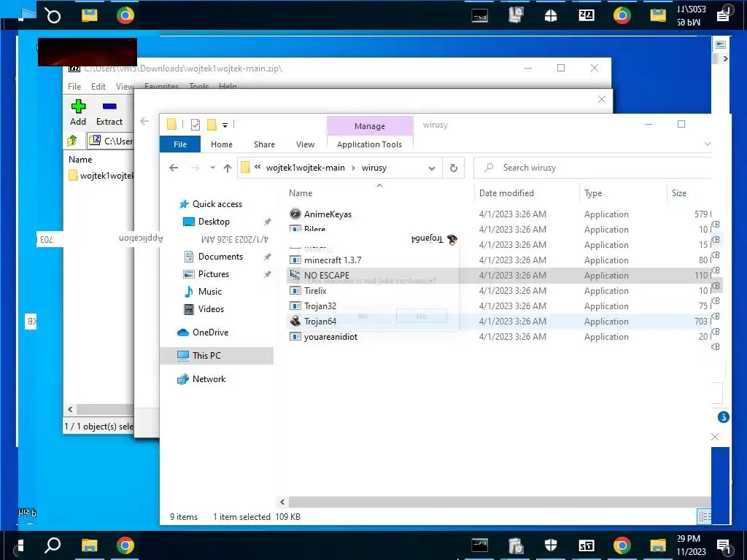Expand address bar history dropdown
The width and height of the screenshot is (747, 560).
pos(432,168)
